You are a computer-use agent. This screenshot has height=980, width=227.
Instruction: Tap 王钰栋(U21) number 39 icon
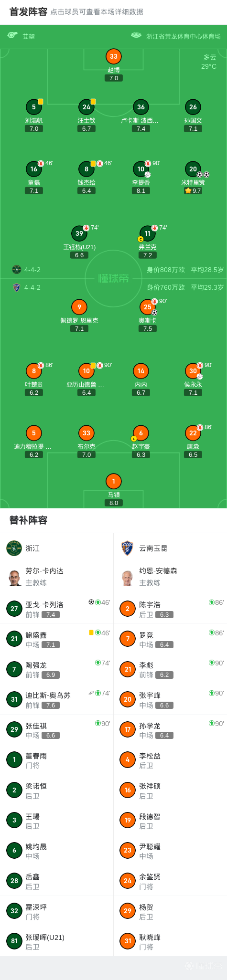tap(79, 233)
